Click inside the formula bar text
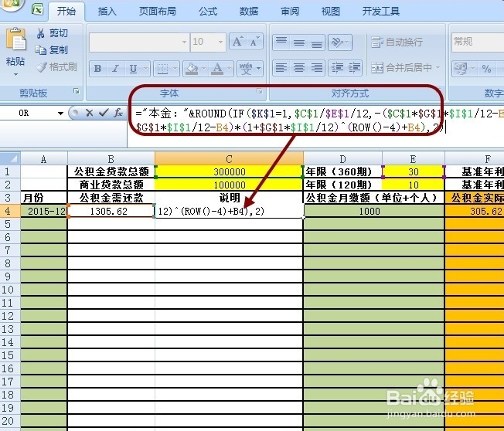 315,120
